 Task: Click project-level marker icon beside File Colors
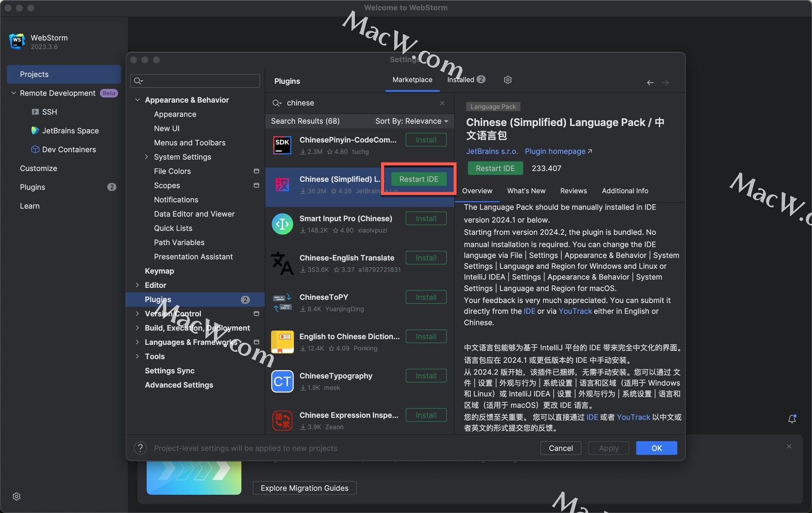[x=256, y=171]
